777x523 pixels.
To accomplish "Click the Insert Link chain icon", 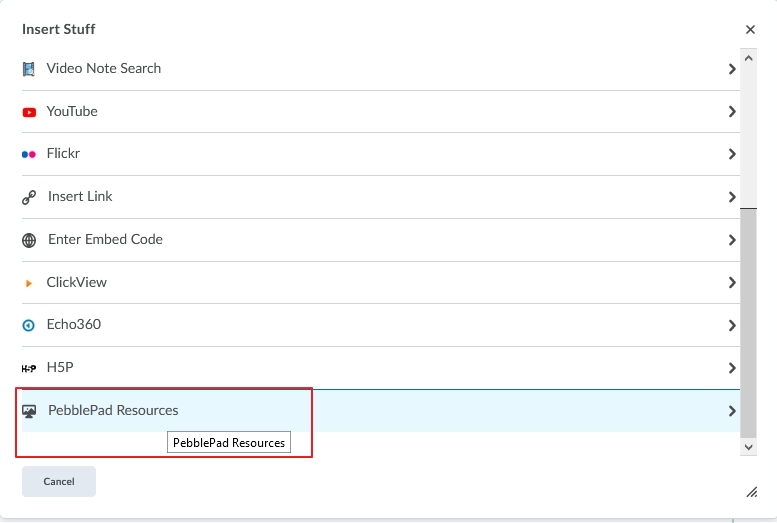I will [29, 197].
